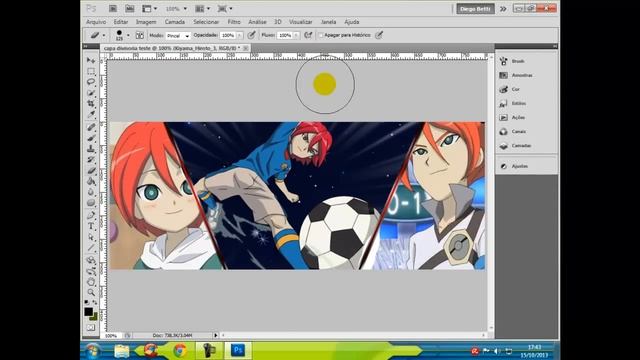Select the Zoom tool
The width and height of the screenshot is (640, 360).
coord(91,292)
